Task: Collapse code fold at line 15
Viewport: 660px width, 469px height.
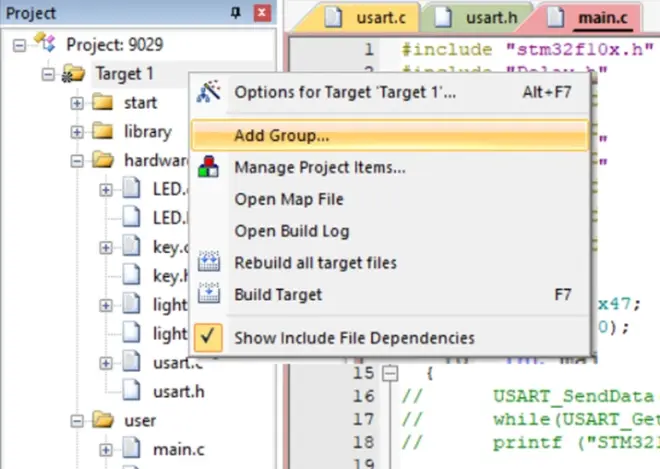Action: point(390,372)
